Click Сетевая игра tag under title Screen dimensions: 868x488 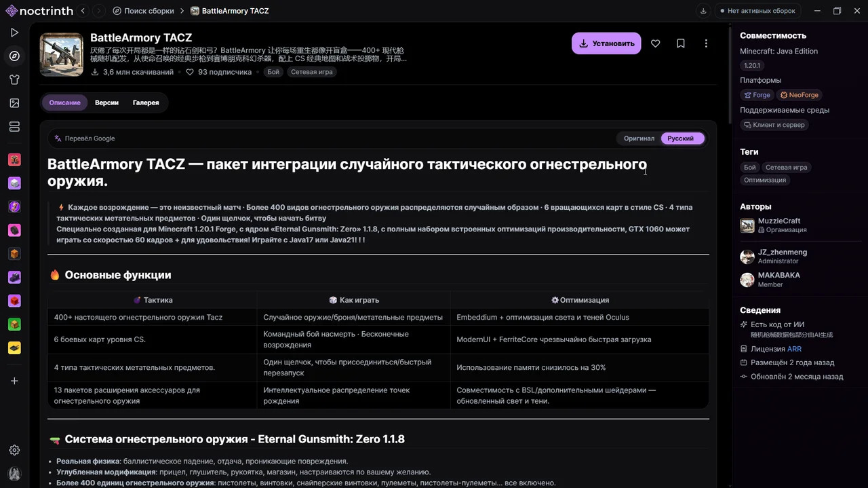[311, 72]
